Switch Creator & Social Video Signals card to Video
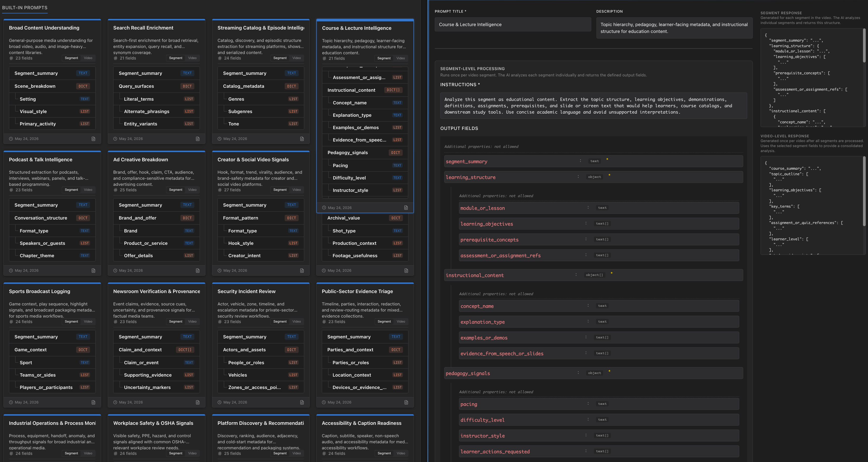This screenshot has height=462, width=868. 297,190
